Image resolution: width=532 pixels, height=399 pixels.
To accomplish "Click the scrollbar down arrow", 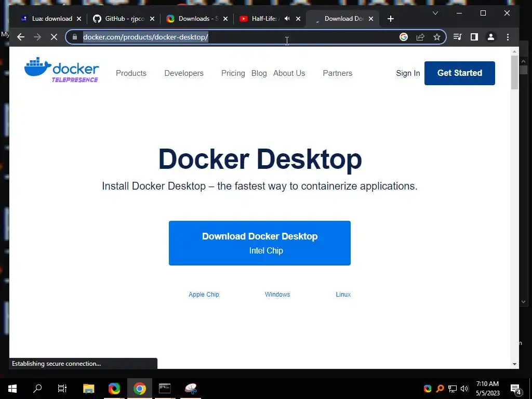I will [x=514, y=364].
